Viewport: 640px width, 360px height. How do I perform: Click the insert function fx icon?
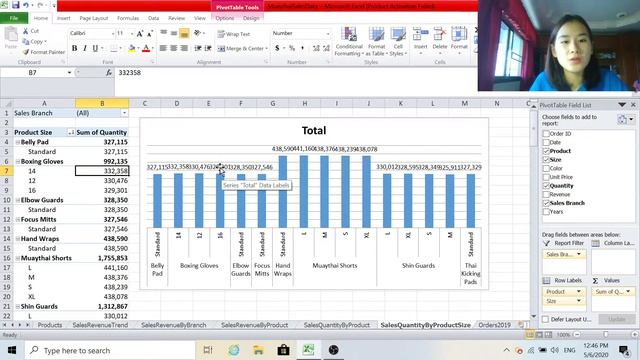(109, 73)
